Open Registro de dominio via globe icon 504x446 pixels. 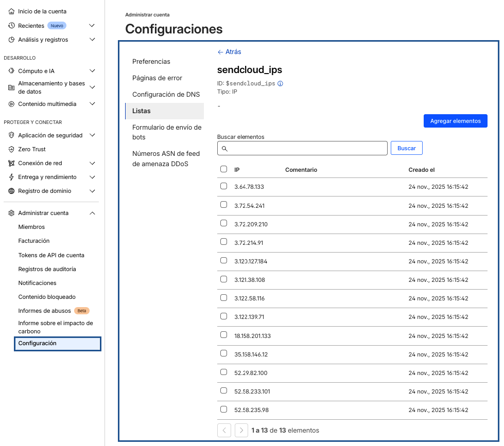11,191
